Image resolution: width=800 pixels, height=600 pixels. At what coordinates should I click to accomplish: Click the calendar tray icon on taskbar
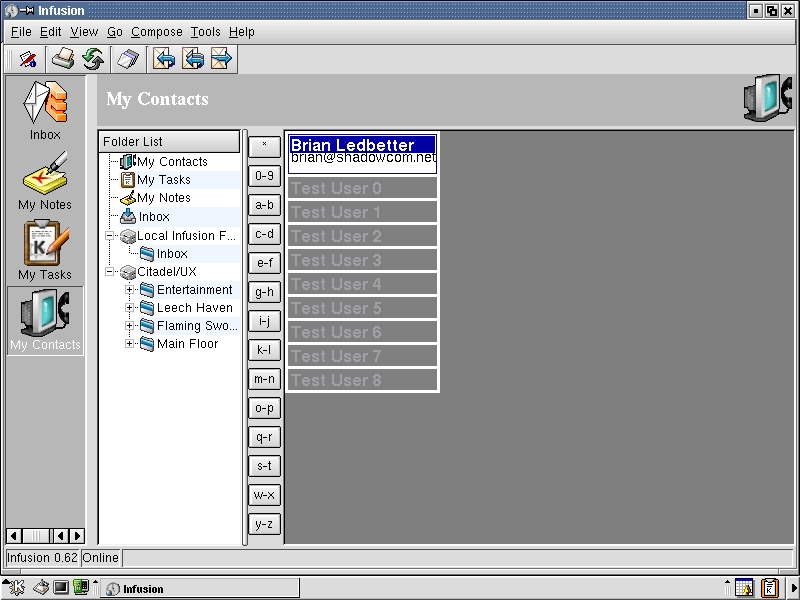[x=745, y=588]
